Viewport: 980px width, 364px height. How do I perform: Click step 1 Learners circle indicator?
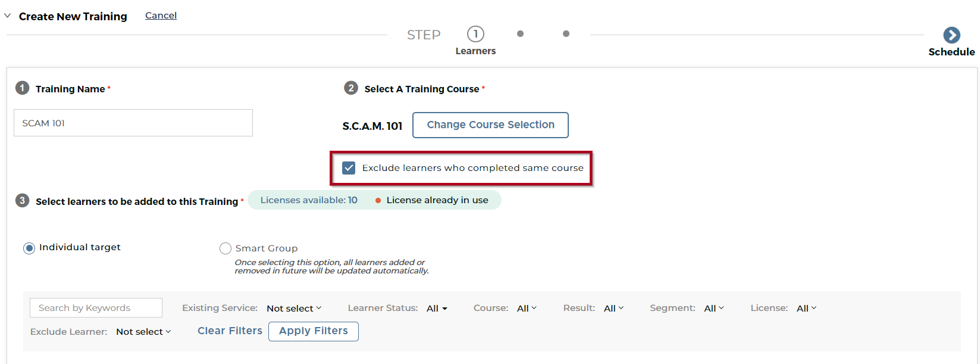475,34
